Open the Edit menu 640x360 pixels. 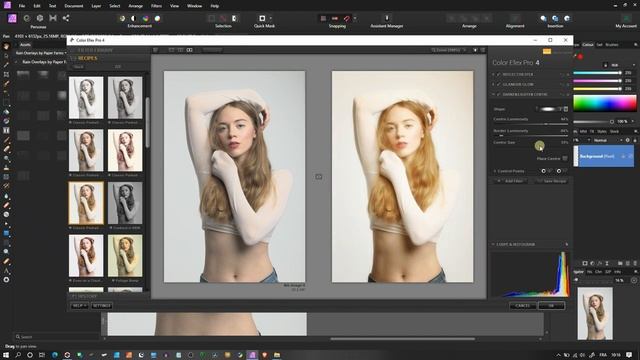click(x=37, y=6)
